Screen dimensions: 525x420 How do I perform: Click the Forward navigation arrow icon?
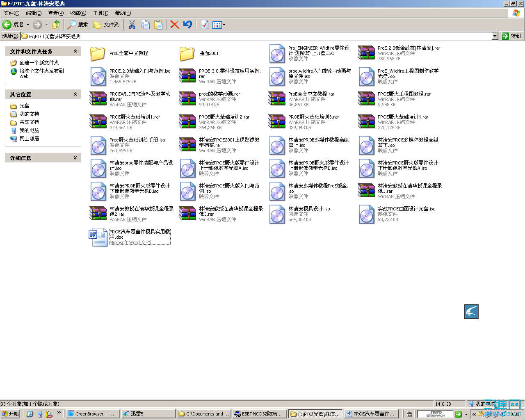point(37,25)
